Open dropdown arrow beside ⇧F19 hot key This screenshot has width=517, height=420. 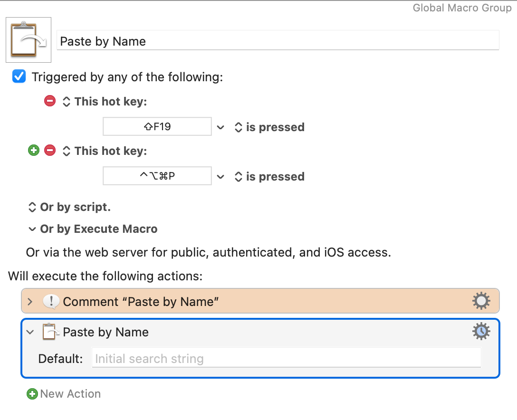tap(220, 127)
